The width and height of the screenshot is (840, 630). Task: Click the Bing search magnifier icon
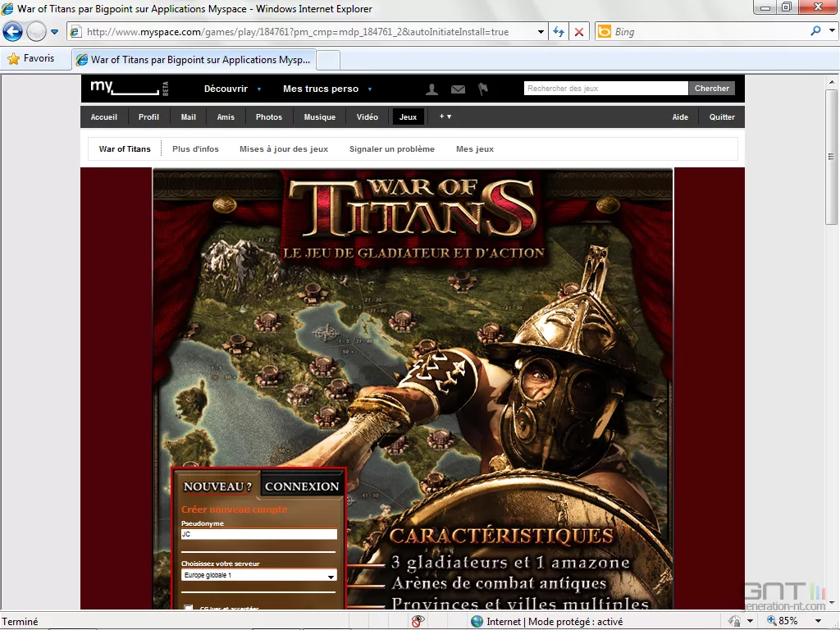click(x=816, y=31)
